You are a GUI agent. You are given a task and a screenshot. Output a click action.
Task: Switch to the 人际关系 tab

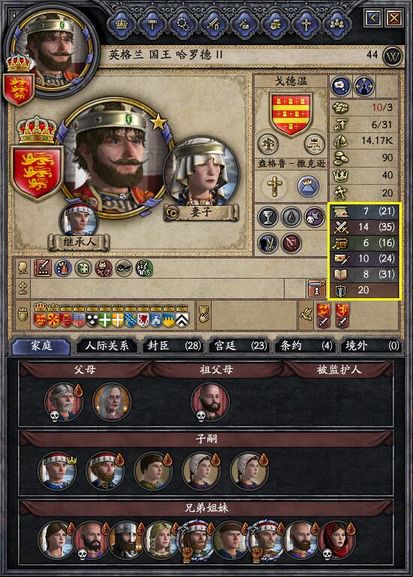[x=107, y=346]
